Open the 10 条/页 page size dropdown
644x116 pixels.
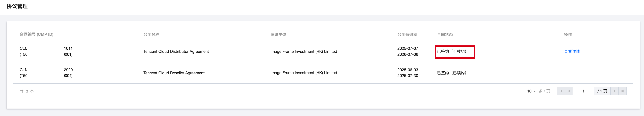[x=531, y=91]
